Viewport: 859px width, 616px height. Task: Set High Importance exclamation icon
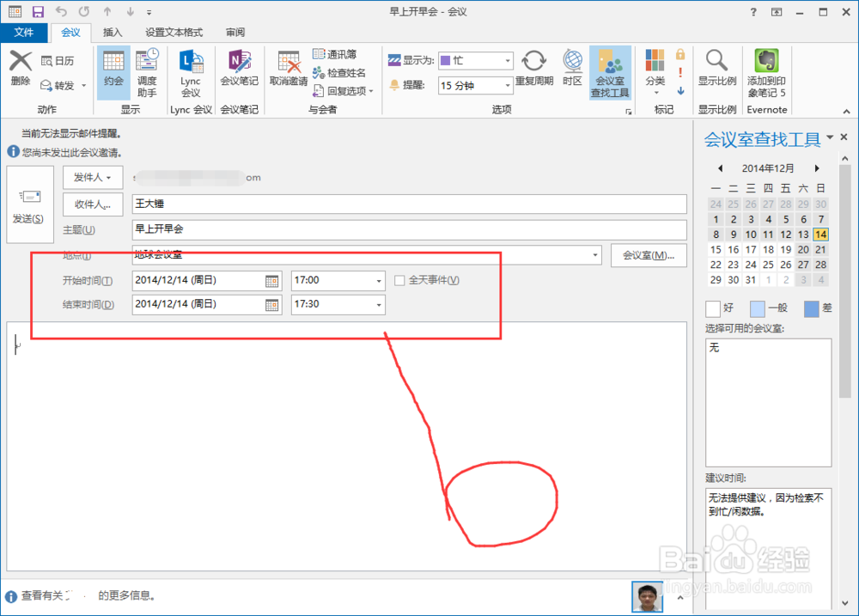point(680,72)
